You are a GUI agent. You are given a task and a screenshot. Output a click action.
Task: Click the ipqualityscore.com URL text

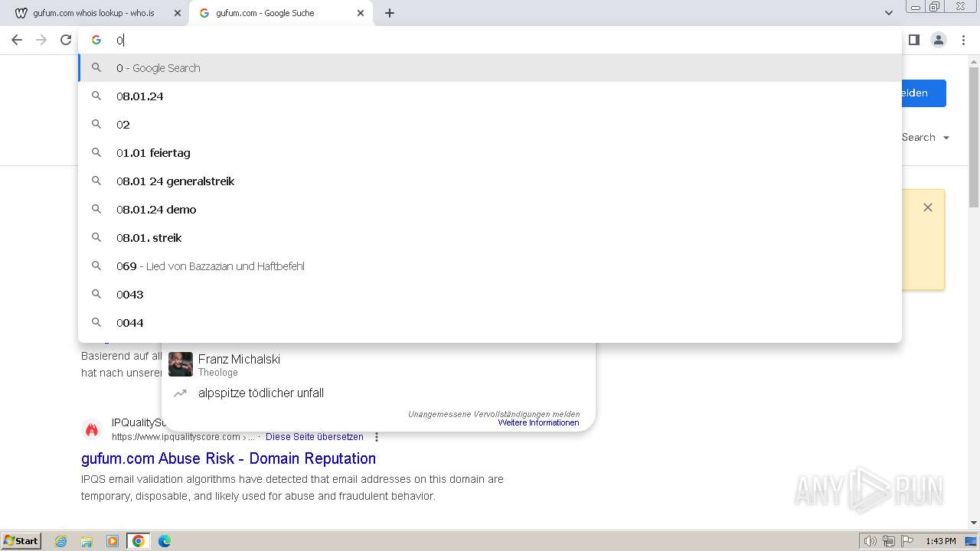tap(182, 437)
